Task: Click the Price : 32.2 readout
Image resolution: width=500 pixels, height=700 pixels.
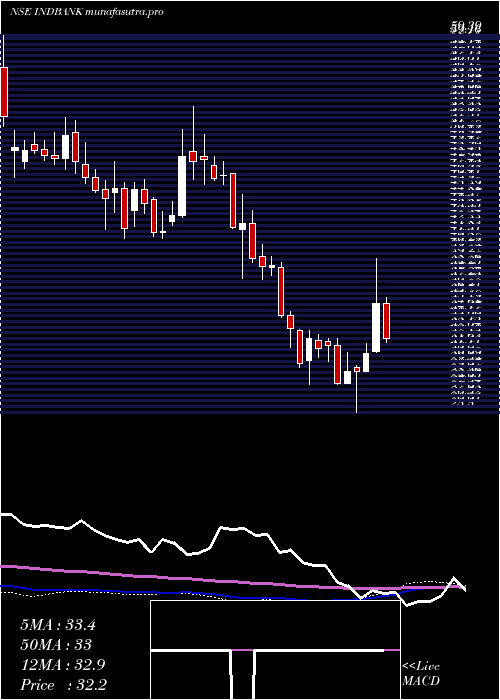Action: [x=63, y=685]
